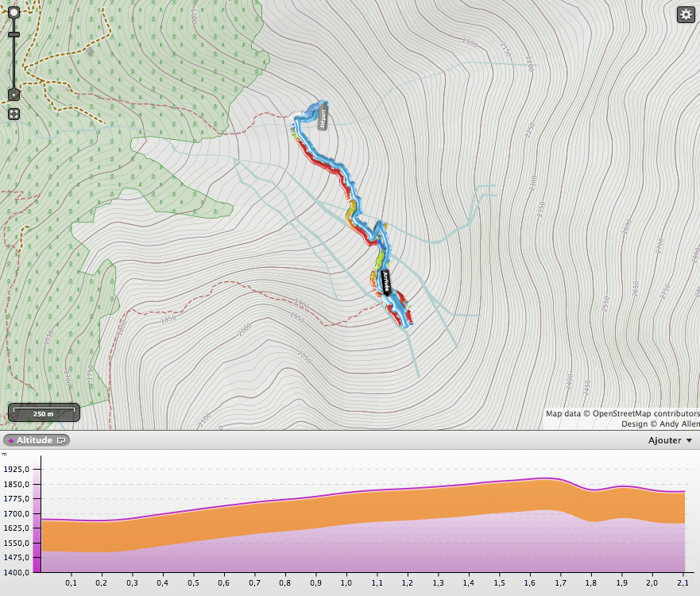Click the purple diamond in Altitude label
This screenshot has height=596, width=700.
(x=10, y=440)
